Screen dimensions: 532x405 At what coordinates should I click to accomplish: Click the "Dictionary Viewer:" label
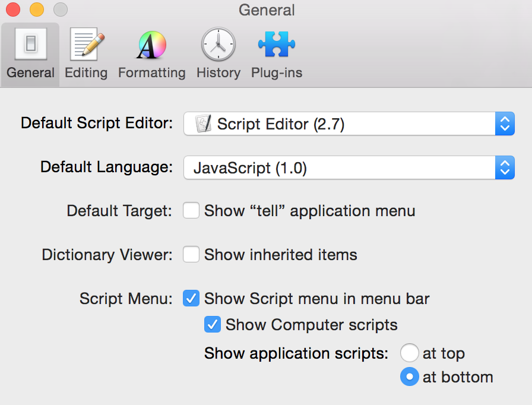click(107, 255)
